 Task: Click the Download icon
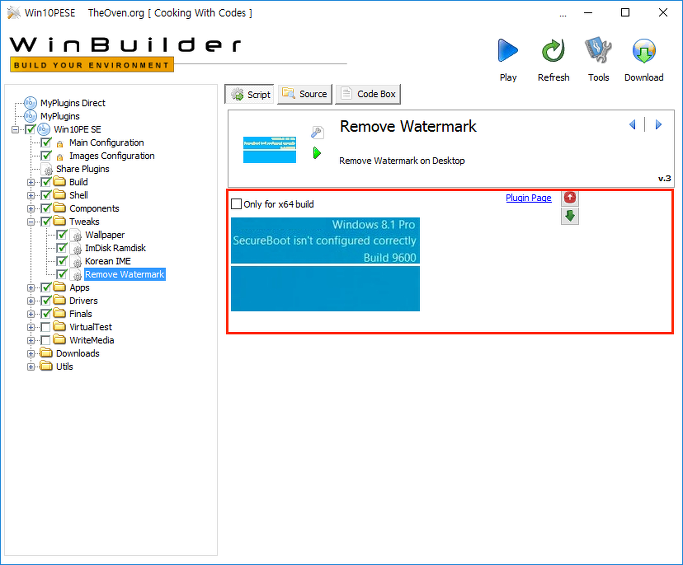tap(644, 51)
